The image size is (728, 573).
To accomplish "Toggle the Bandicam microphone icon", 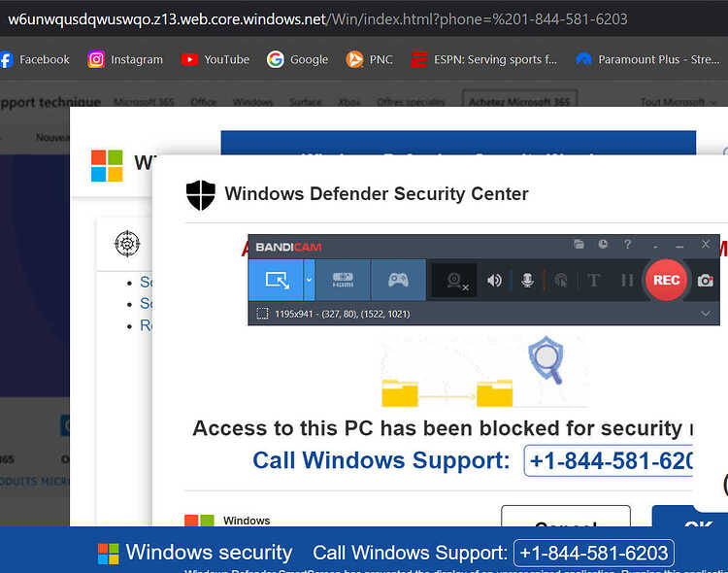I will tap(527, 281).
